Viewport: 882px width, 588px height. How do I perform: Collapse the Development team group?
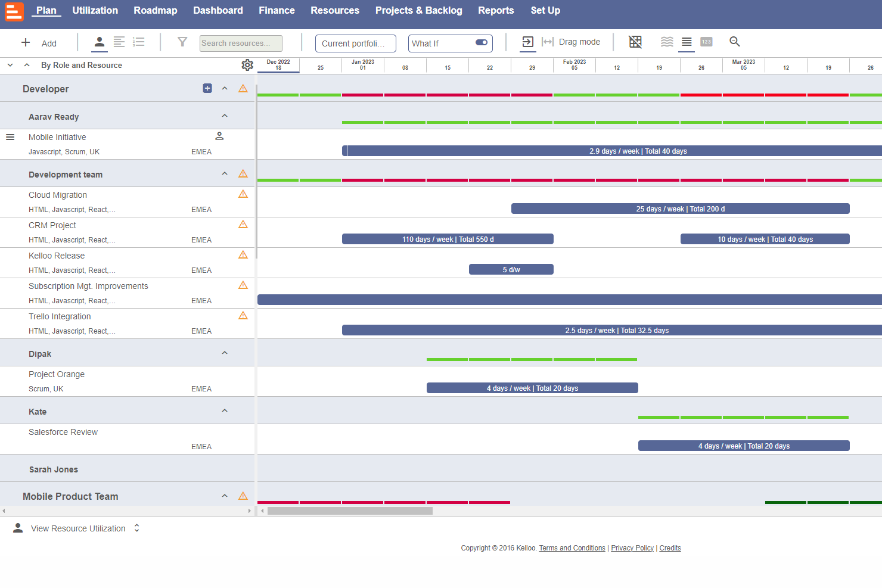[x=225, y=173]
